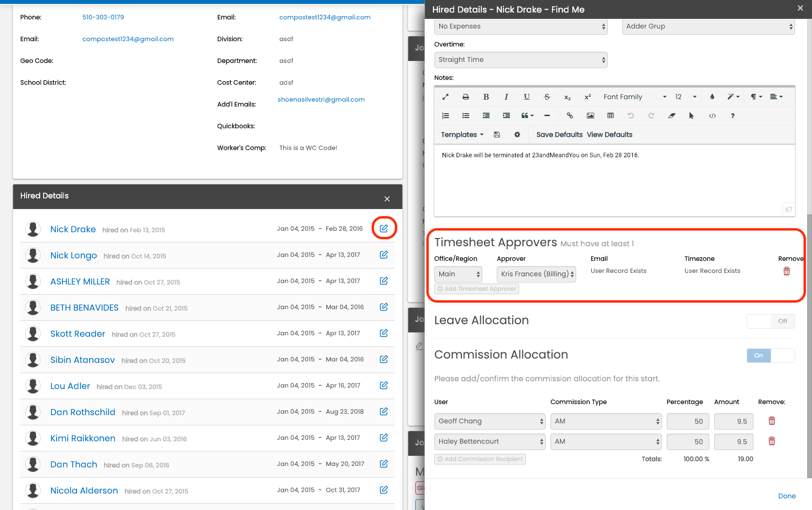The height and width of the screenshot is (510, 812).
Task: Open Dan Rothschild's profile link
Action: 83,412
